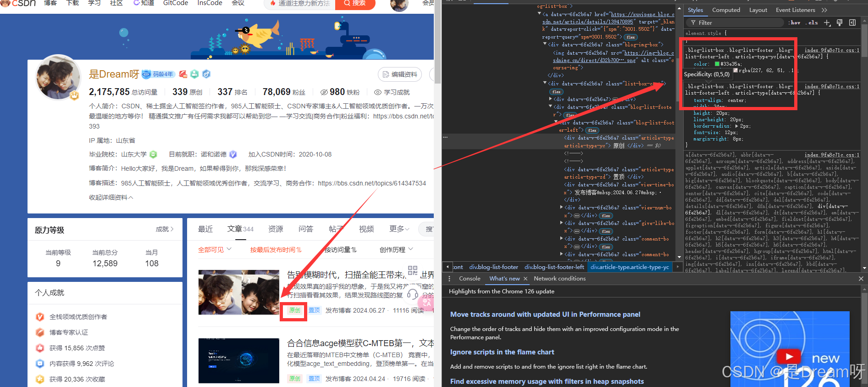The image size is (868, 387).
Task: Open the first index.9fa8c71c.css:1 source link
Action: tap(832, 50)
